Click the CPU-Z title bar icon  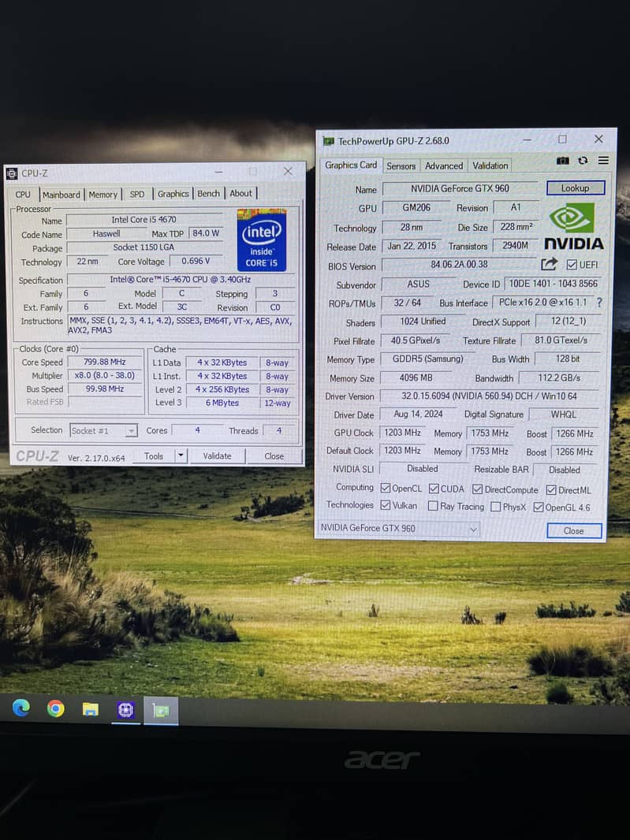click(11, 173)
